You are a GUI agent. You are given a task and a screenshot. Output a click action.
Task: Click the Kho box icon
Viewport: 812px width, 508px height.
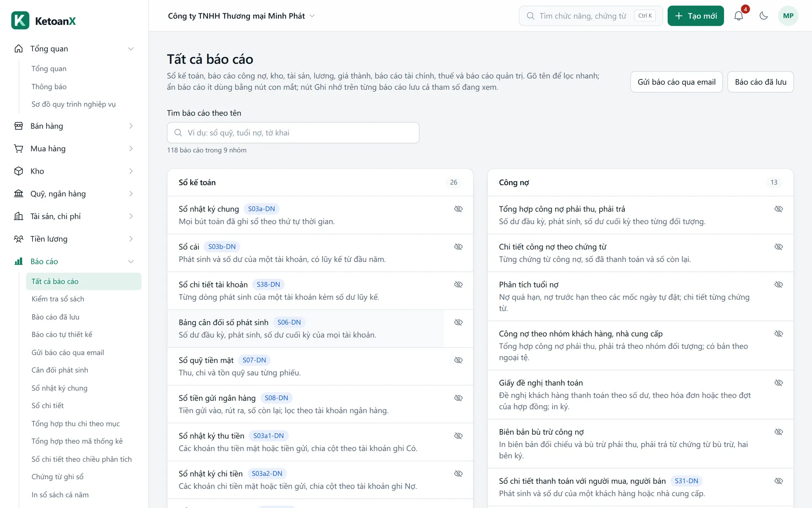19,171
